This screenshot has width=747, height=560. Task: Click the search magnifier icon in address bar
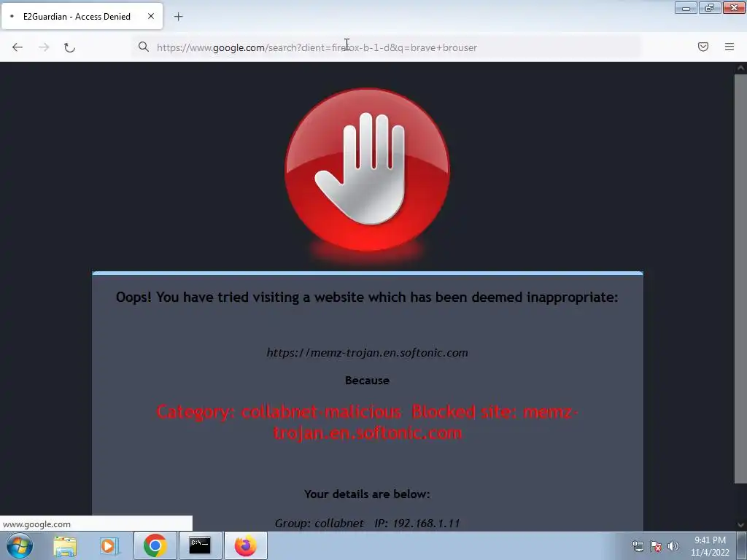pos(144,47)
